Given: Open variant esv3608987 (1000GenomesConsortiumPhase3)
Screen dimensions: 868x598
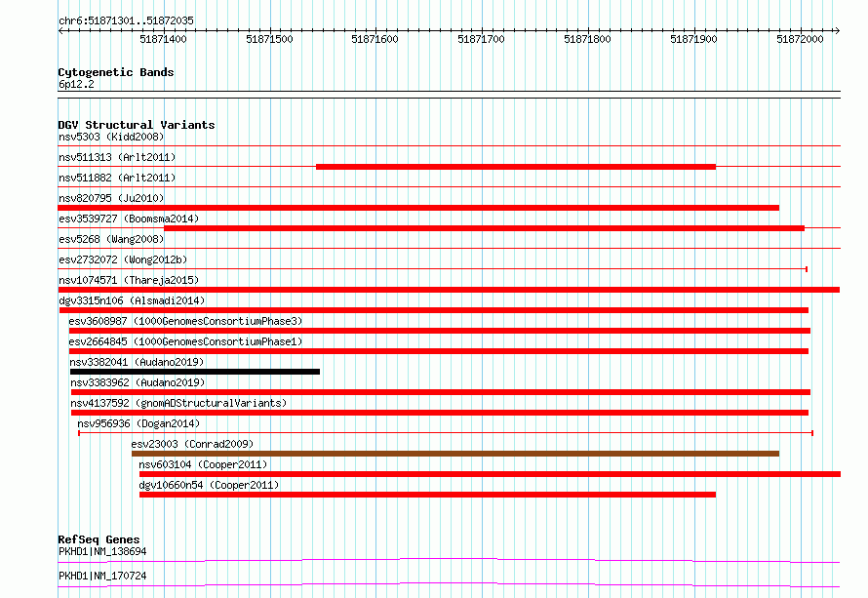Looking at the screenshot, I should coord(185,321).
